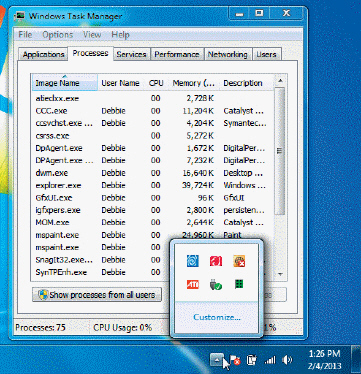Click the green grid icon in tray popup
Screen dimensions: 361x374
239,284
